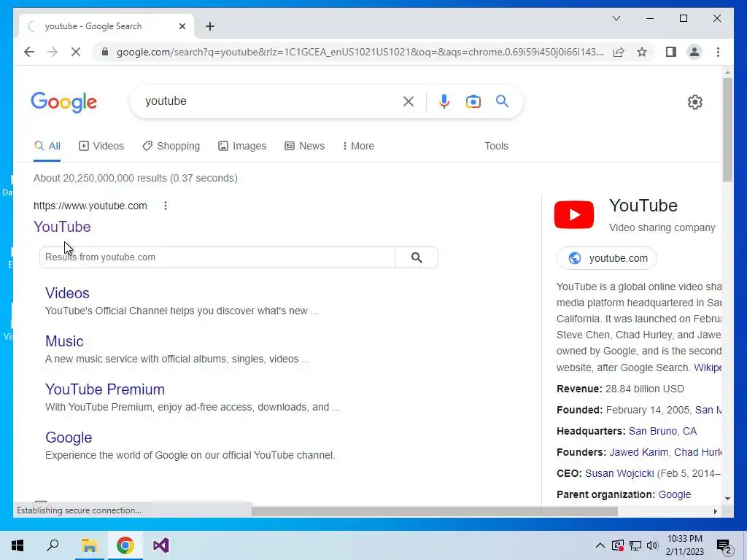Click the YouTube play logo
Screen dimensions: 747x560
click(573, 215)
